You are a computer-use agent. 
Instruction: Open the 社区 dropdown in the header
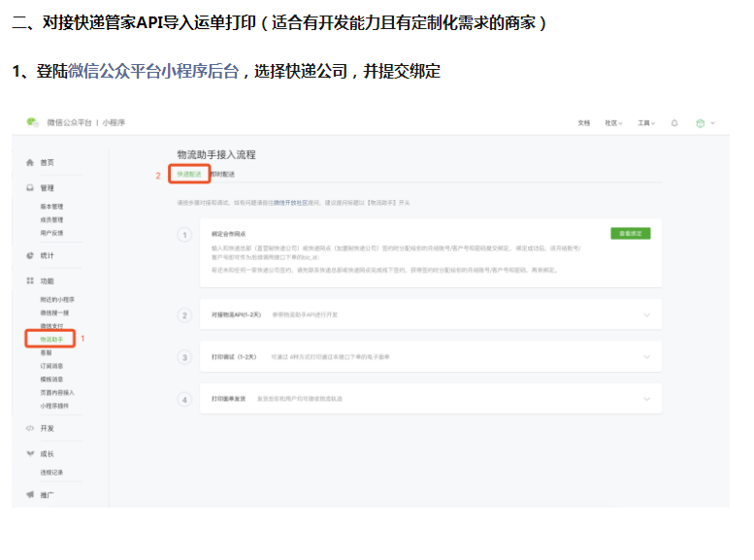(613, 123)
